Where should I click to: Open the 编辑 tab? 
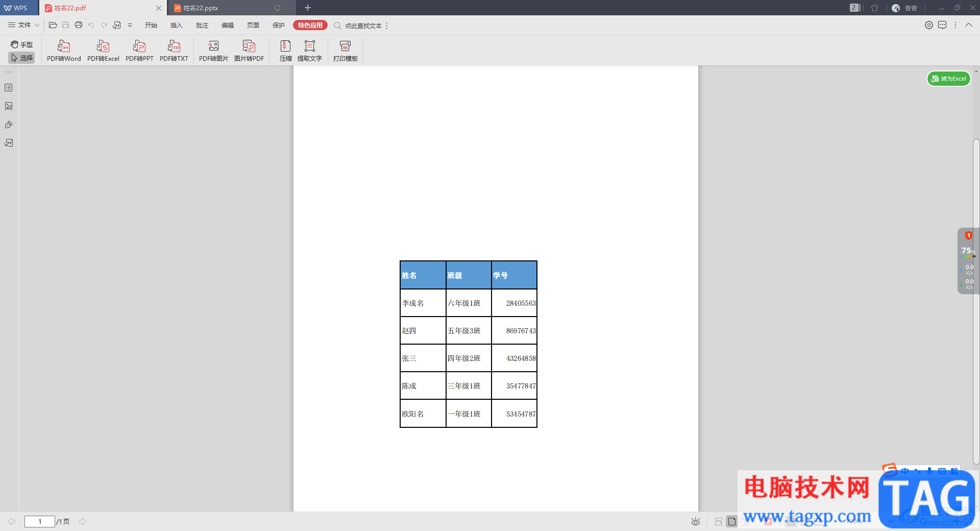coord(228,26)
